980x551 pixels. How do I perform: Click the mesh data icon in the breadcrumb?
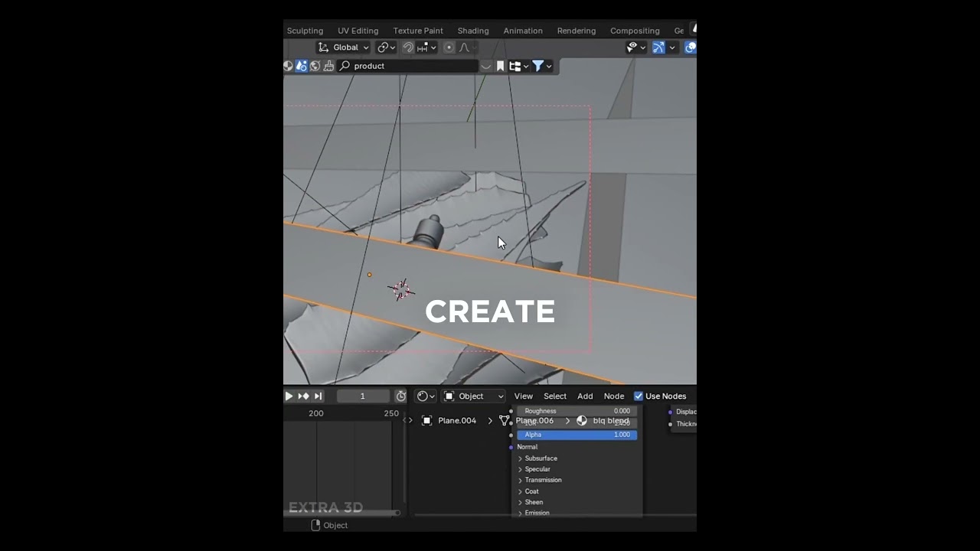(x=505, y=420)
